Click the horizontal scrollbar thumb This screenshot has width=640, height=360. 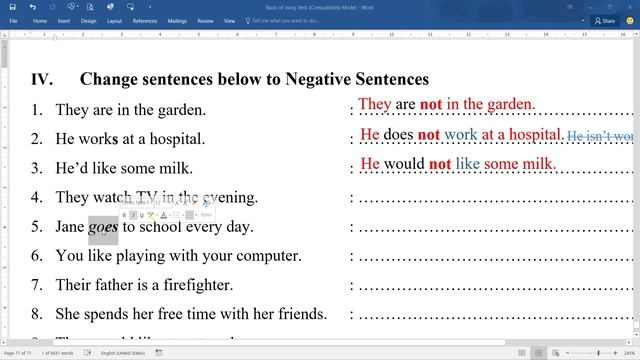(279, 342)
